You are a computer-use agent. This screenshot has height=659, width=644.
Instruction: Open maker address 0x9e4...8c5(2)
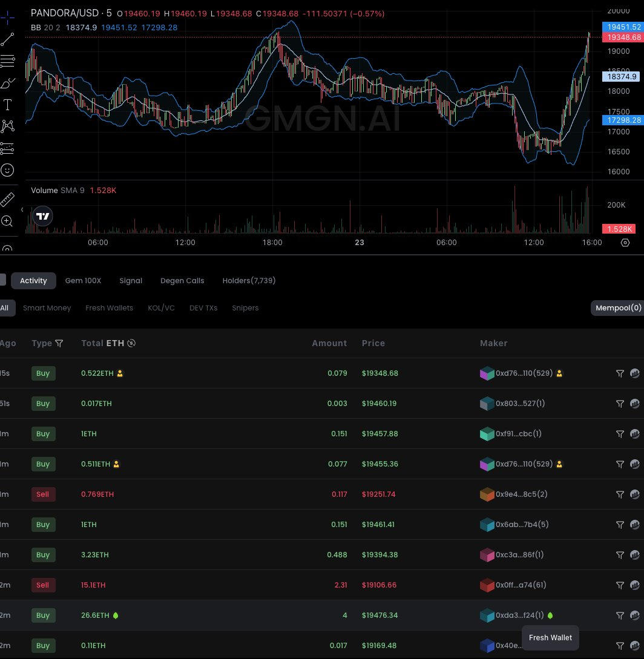pyautogui.click(x=521, y=494)
